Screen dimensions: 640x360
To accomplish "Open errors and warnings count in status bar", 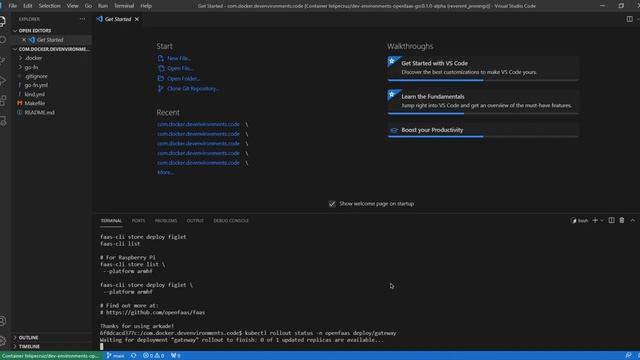I will (x=153, y=356).
